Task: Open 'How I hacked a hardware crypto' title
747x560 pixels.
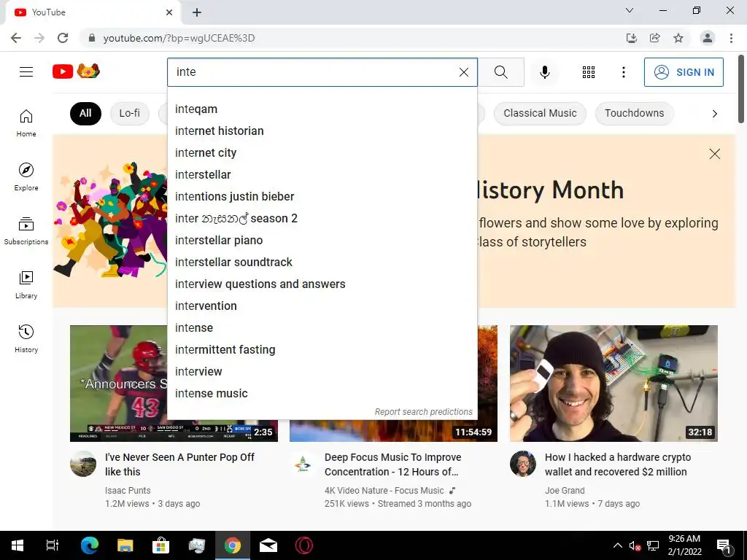Action: click(x=617, y=464)
